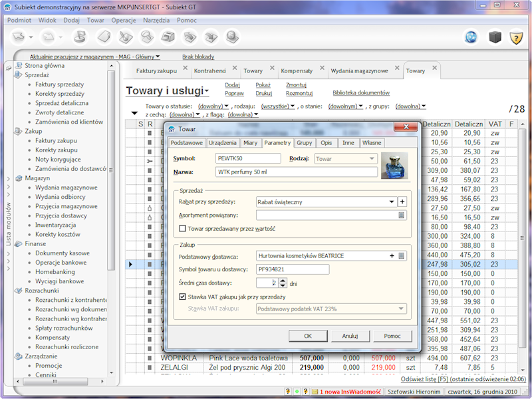Click the green indicator dot in status bar

coord(297,391)
